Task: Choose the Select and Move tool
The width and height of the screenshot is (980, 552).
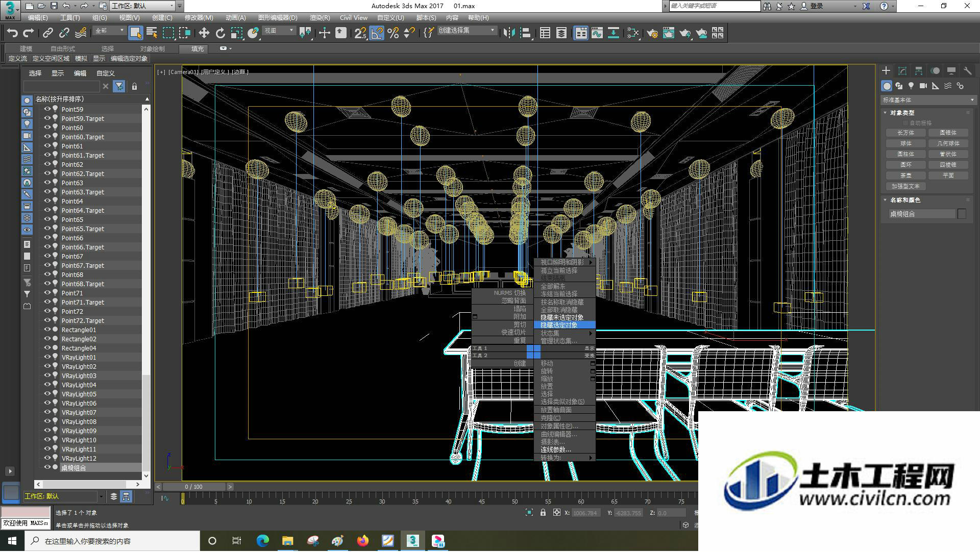Action: point(204,33)
